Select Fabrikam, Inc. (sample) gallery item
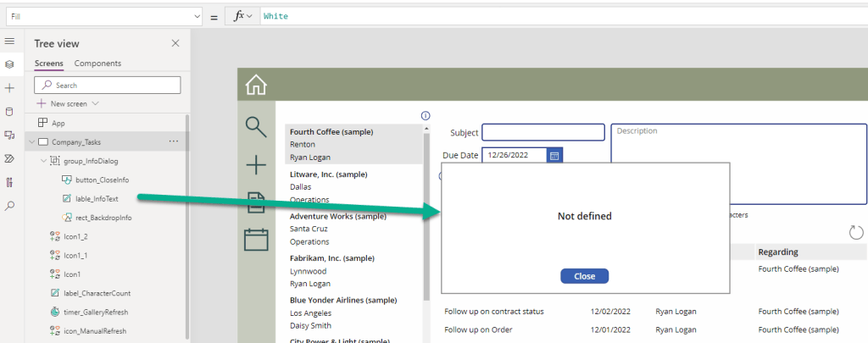Screen dimensions: 868x343 coord(353,270)
